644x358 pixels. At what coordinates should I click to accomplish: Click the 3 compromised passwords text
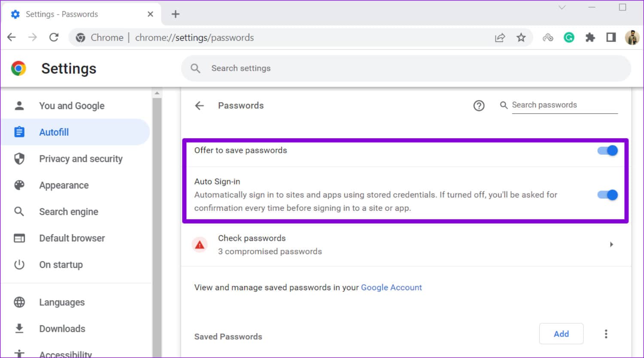pos(270,252)
